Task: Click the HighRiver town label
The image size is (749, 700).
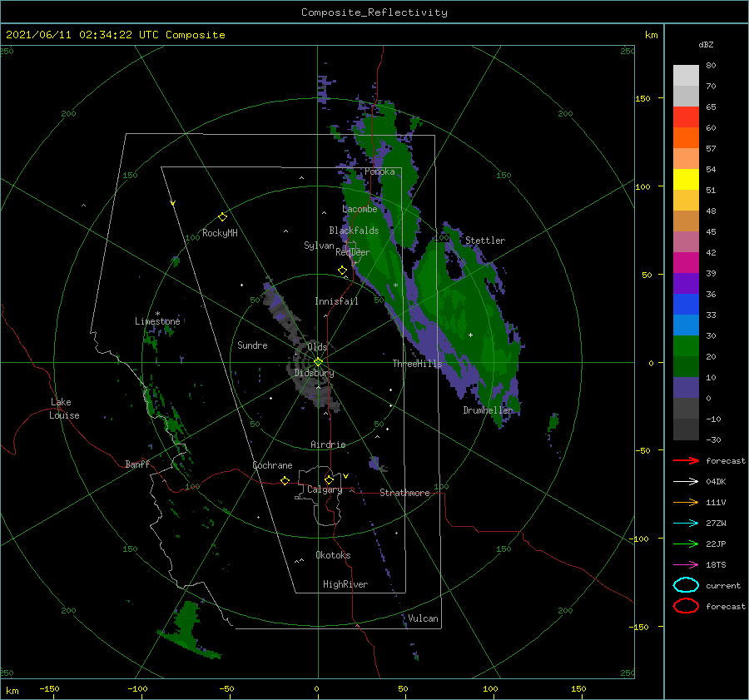Action: coord(345,584)
